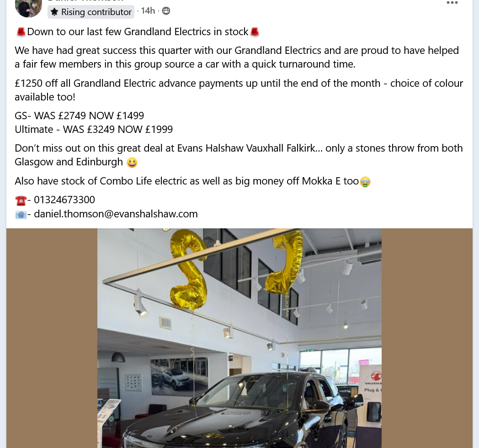Click the blue email @ emoji icon
479x448 pixels.
21,215
